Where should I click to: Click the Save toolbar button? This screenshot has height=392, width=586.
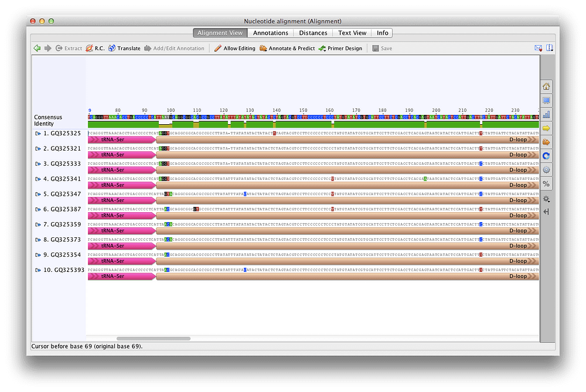point(382,48)
